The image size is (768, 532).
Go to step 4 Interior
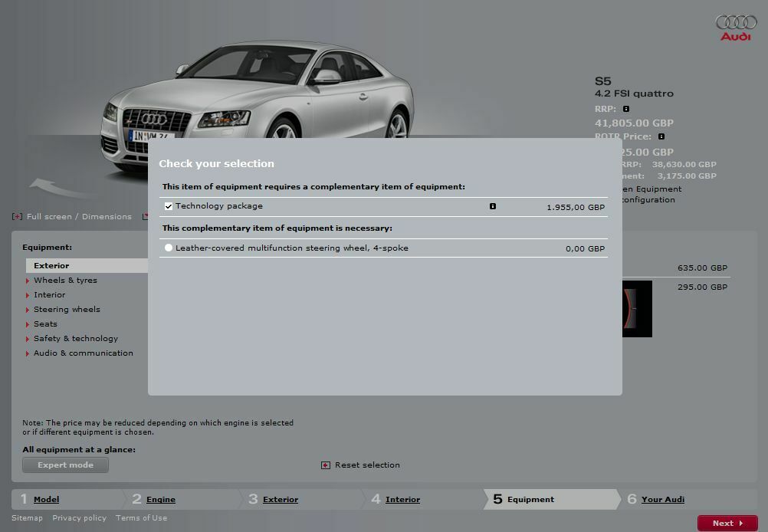[402, 499]
